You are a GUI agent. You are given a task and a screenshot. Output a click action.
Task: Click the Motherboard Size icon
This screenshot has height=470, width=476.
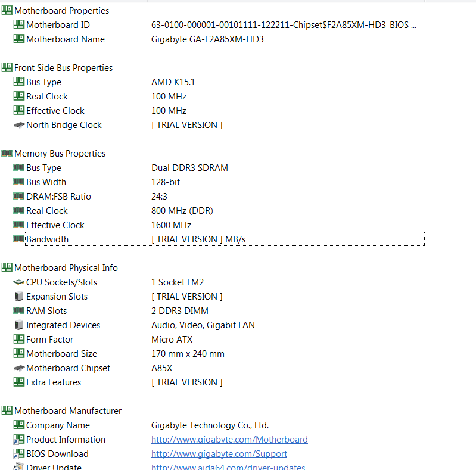click(x=19, y=353)
